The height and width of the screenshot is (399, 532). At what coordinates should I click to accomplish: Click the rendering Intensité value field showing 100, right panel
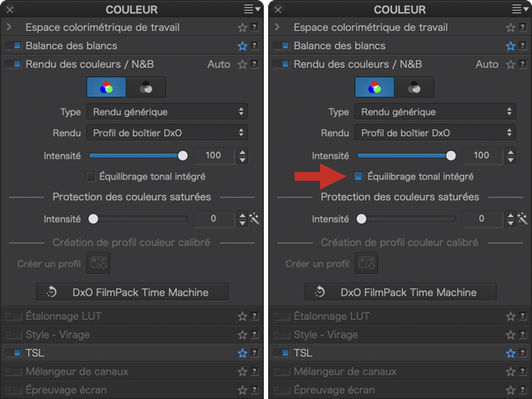(x=480, y=156)
